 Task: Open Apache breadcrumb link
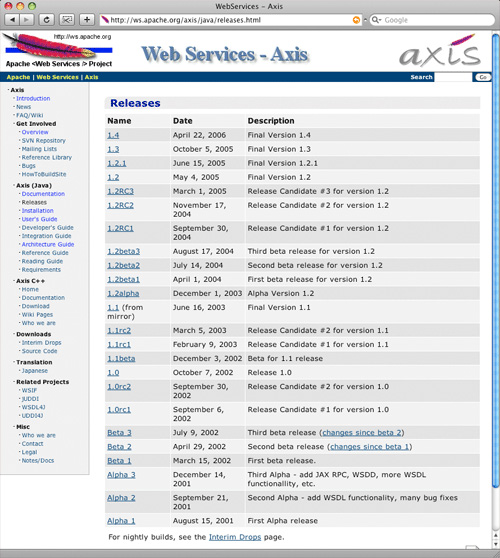[x=18, y=77]
